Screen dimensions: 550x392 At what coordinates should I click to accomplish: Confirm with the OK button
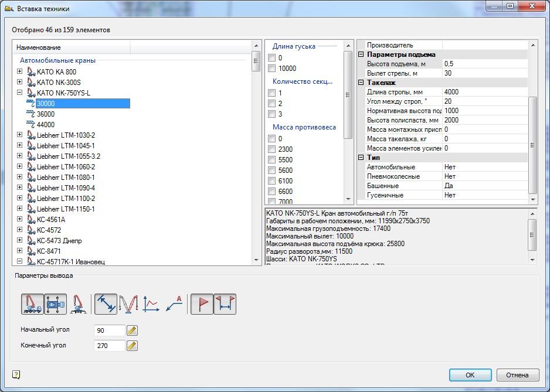470,375
